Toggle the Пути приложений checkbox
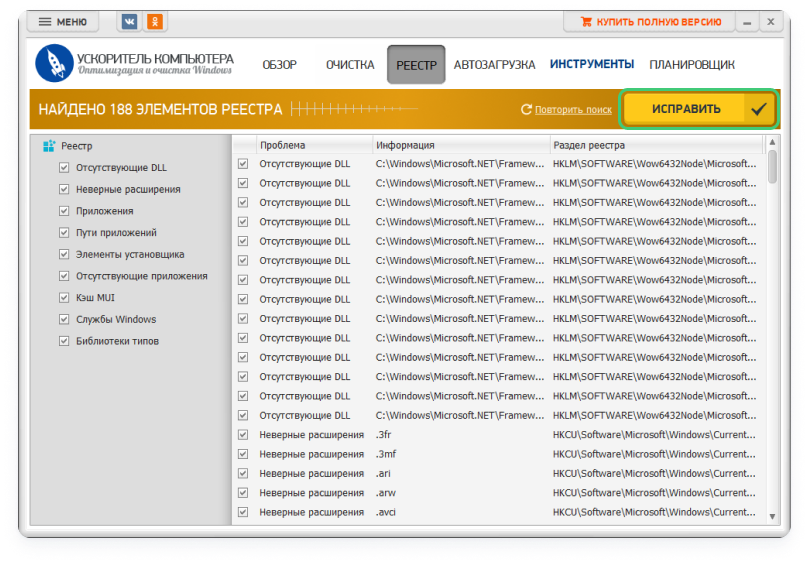The image size is (809, 564). 64,233
